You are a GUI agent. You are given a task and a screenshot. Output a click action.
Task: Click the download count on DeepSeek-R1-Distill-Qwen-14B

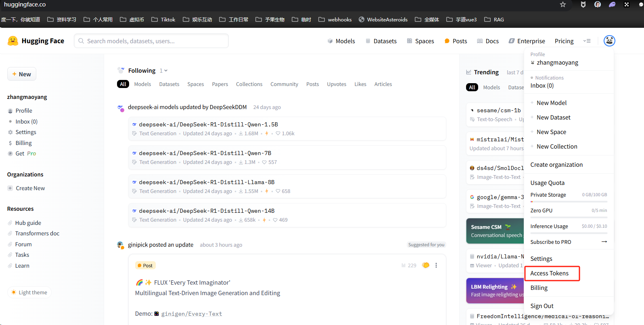pyautogui.click(x=247, y=220)
